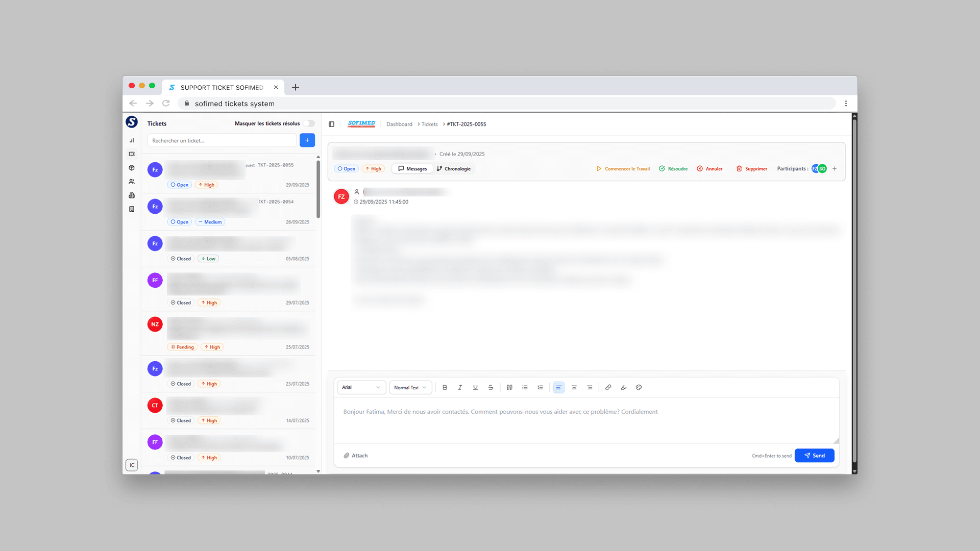Expand the Normal Text style dropdown

point(410,387)
